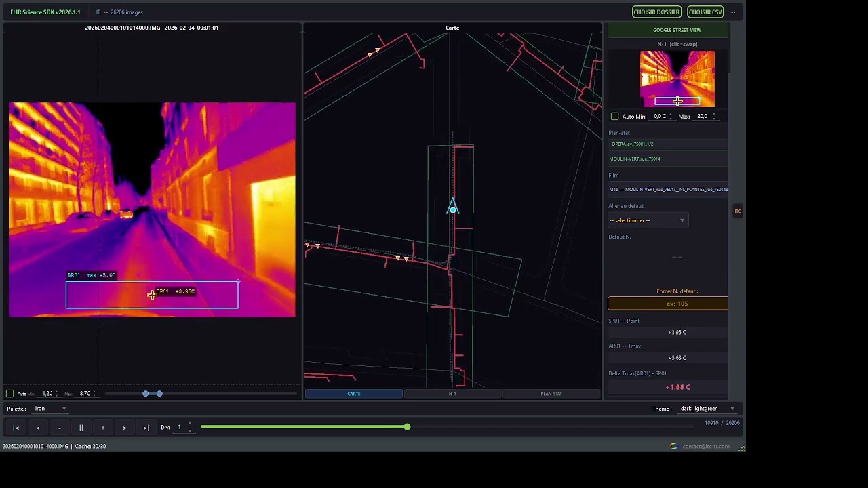Viewport: 868px width, 488px height.
Task: Open the Thème dropdown
Action: pos(708,409)
